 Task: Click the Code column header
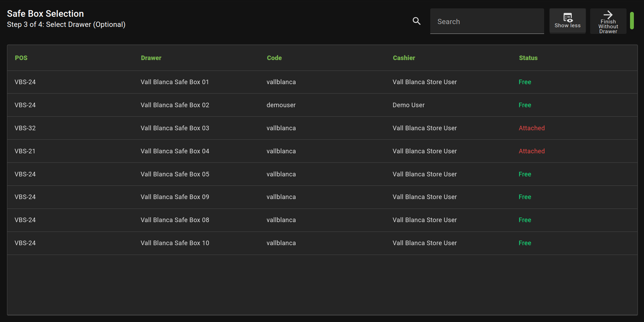[x=274, y=58]
